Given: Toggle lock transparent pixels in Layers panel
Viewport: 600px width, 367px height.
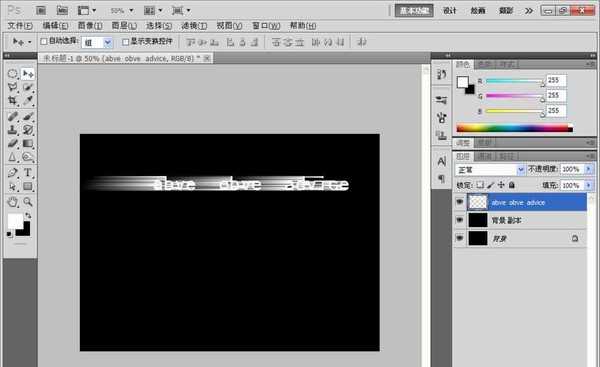Looking at the screenshot, I should click(x=480, y=185).
